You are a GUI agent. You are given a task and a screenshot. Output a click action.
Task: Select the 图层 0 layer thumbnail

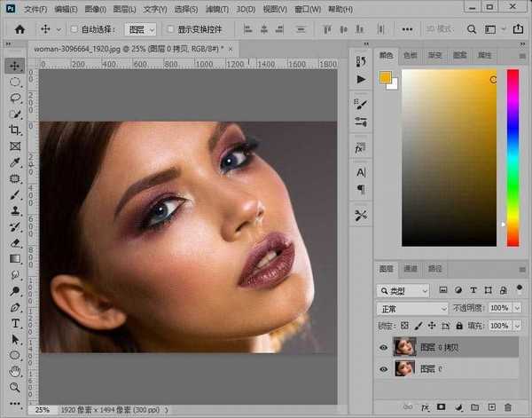[x=404, y=368]
